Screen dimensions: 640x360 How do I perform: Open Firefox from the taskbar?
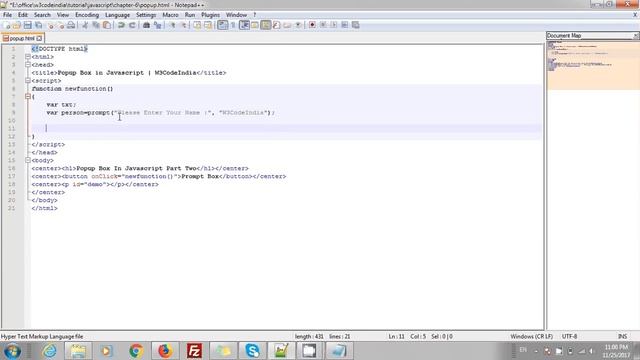165,351
